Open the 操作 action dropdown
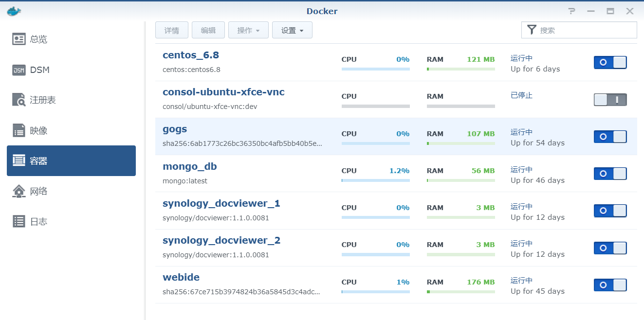The height and width of the screenshot is (320, 644). pyautogui.click(x=248, y=30)
